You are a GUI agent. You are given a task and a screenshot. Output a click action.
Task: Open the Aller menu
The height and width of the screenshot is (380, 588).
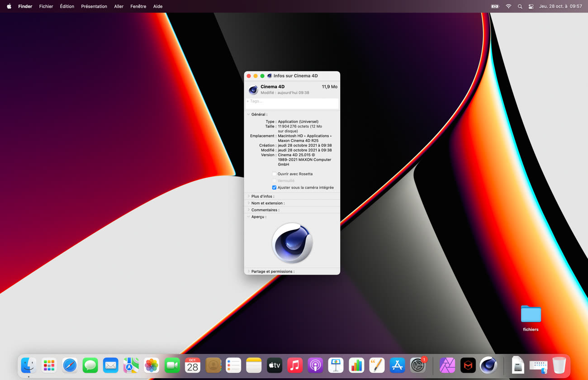119,6
